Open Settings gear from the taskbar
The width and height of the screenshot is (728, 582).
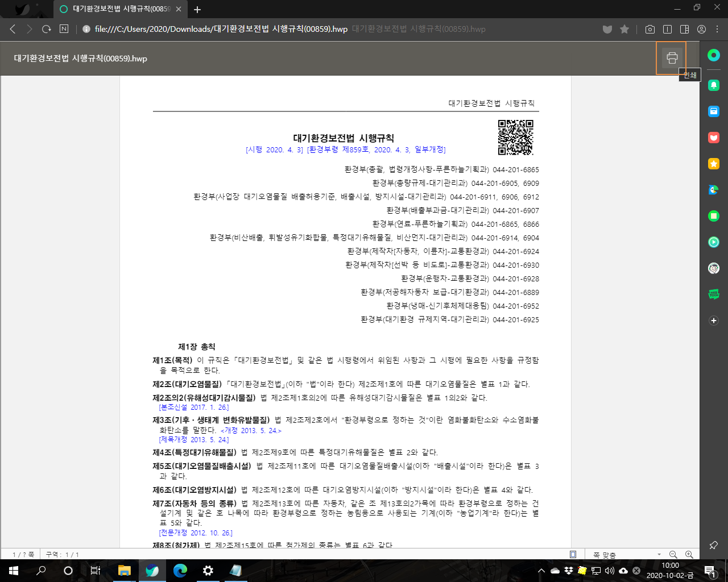coord(208,571)
